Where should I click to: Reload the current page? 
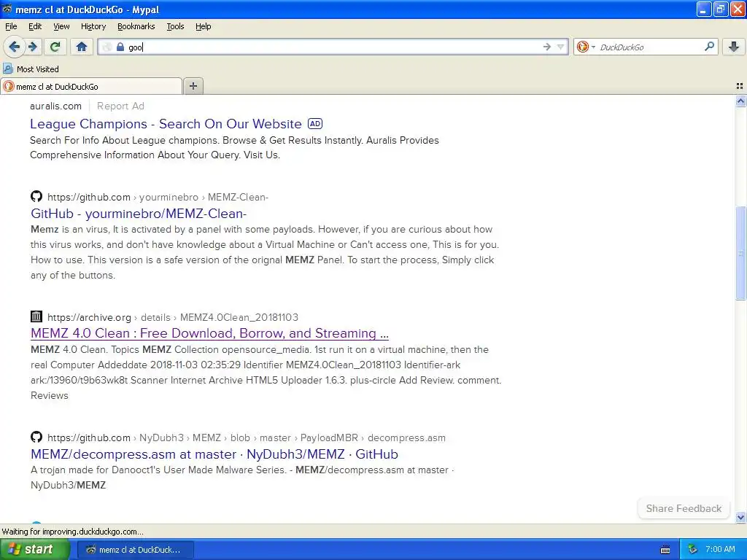(x=55, y=47)
